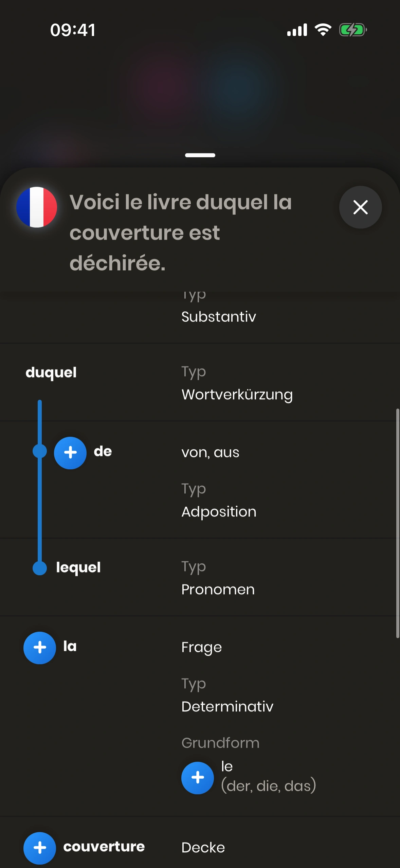Tap the status bar clock showing 09:41
The image size is (400, 868).
(73, 30)
